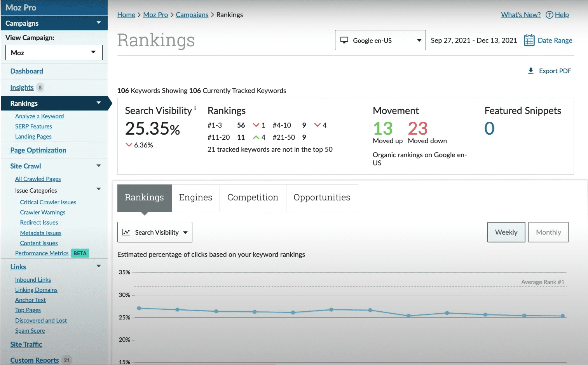The height and width of the screenshot is (365, 588).
Task: Collapse the Links section arrow
Action: pyautogui.click(x=99, y=266)
